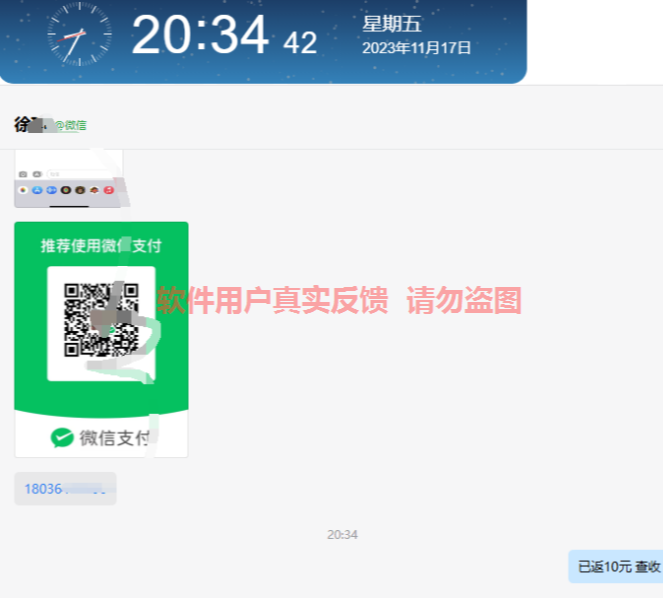The width and height of the screenshot is (663, 598).
Task: Click the weekday label 星期五
Action: pos(392,24)
